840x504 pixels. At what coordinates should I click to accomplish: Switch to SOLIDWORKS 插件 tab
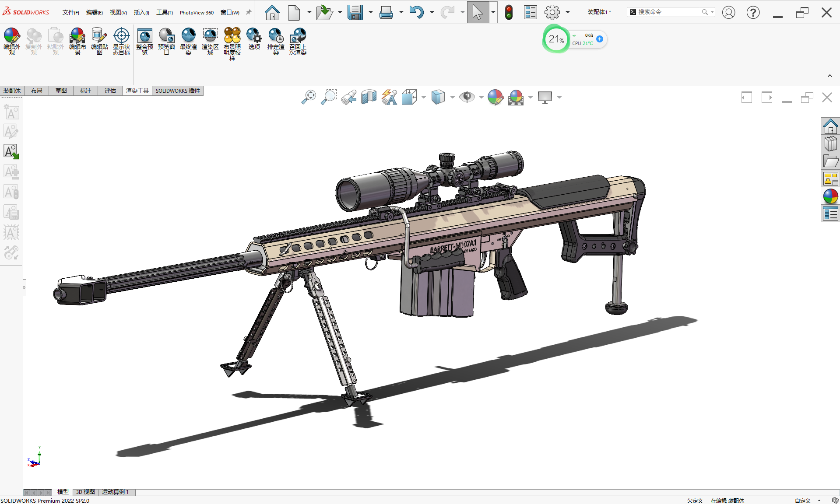pos(178,91)
